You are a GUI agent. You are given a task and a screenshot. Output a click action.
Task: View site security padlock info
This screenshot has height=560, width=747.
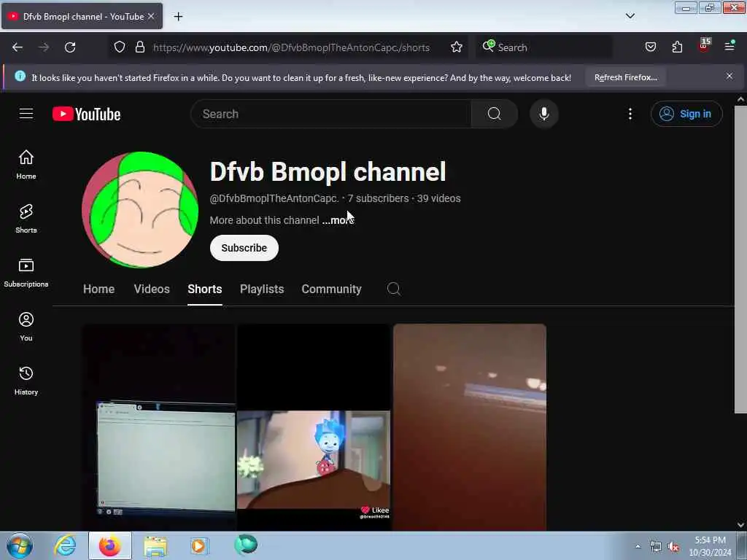pos(139,47)
